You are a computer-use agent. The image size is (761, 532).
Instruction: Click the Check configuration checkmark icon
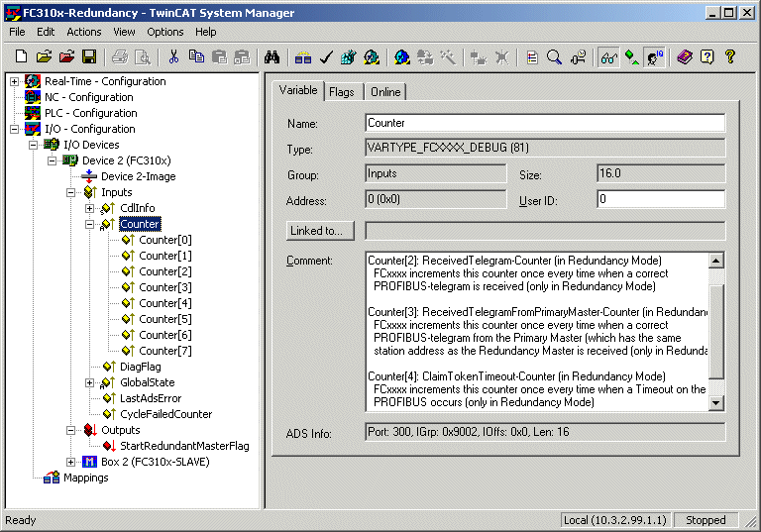(x=326, y=57)
